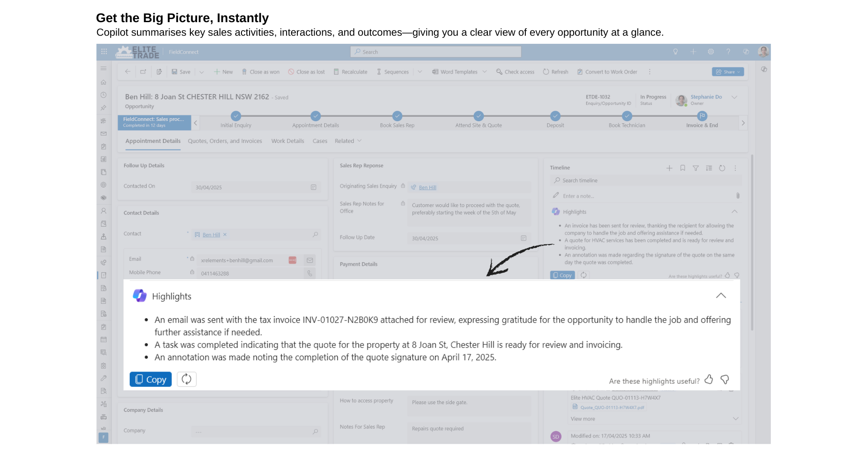The width and height of the screenshot is (868, 452).
Task: Open the settings gear in header
Action: [x=711, y=52]
